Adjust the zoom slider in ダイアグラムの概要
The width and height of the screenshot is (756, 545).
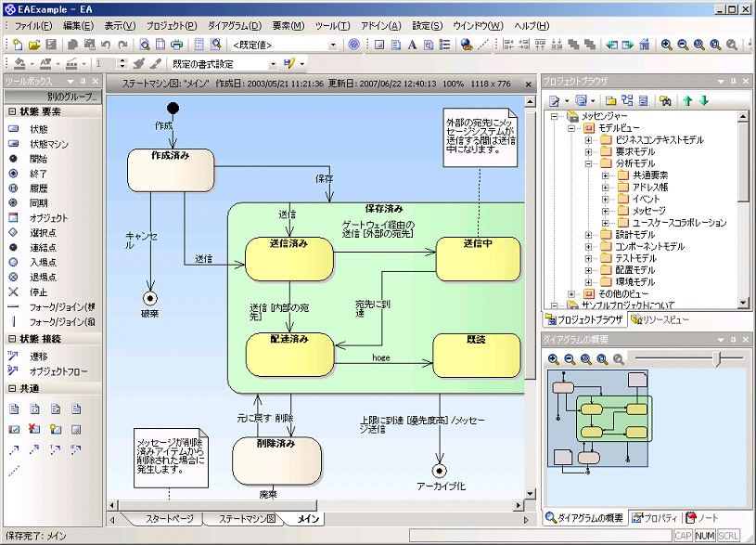(x=717, y=358)
